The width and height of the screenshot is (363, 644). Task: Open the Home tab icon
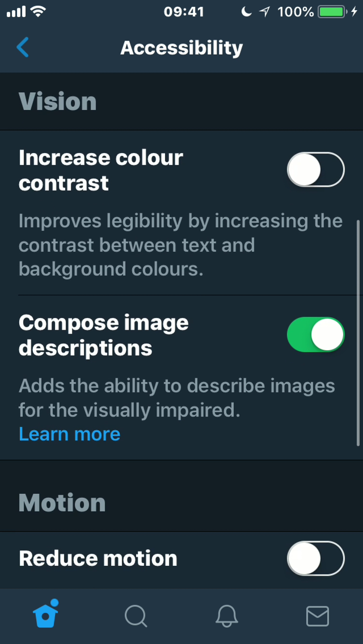click(x=46, y=616)
